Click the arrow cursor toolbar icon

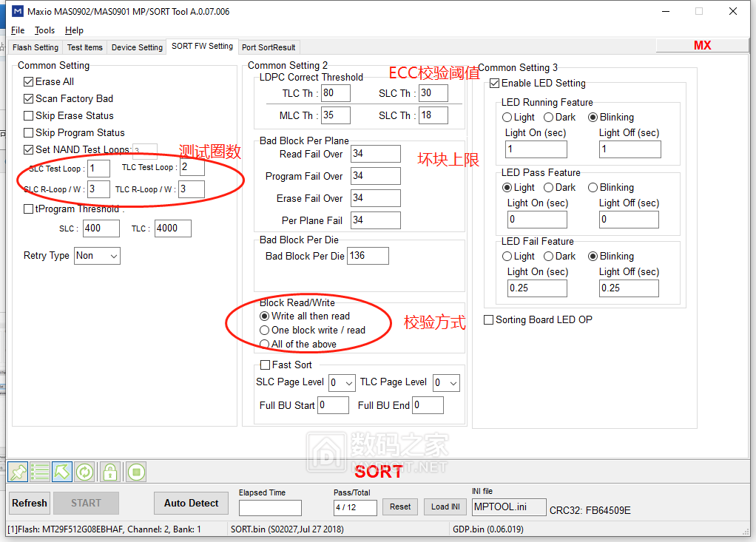coord(63,471)
